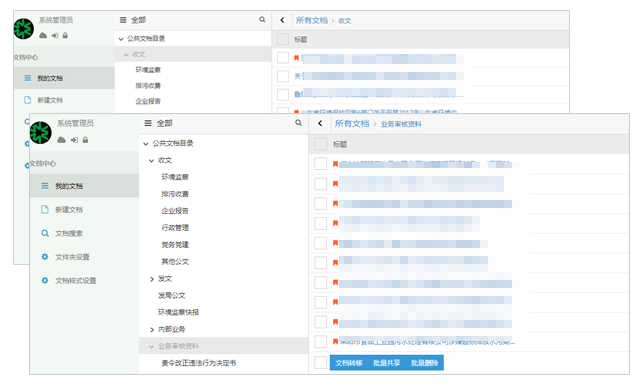Click the gear icon next to 文档样式设置
The height and width of the screenshot is (388, 640).
pyautogui.click(x=45, y=280)
